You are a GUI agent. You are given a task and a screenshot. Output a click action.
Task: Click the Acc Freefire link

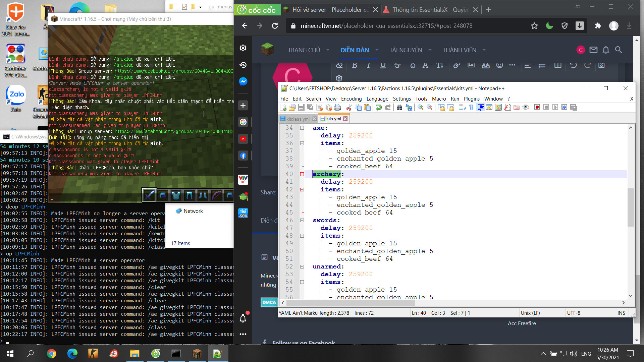coord(522,323)
